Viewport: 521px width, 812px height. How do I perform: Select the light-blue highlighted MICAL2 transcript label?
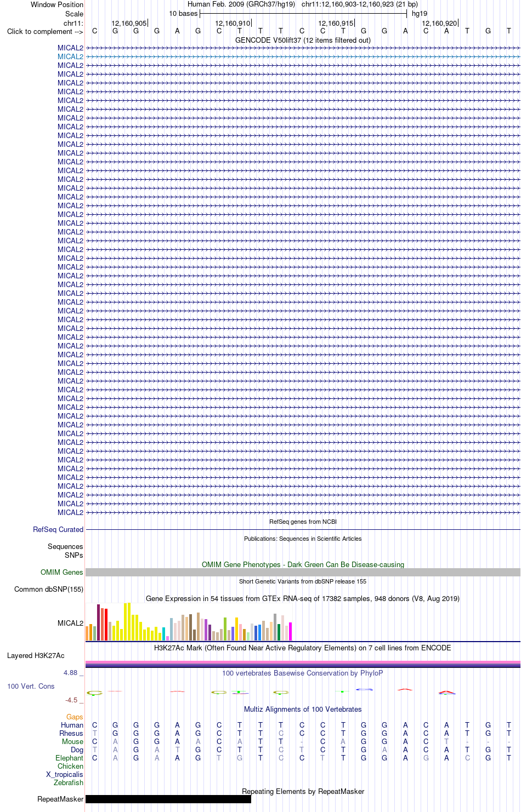point(71,56)
